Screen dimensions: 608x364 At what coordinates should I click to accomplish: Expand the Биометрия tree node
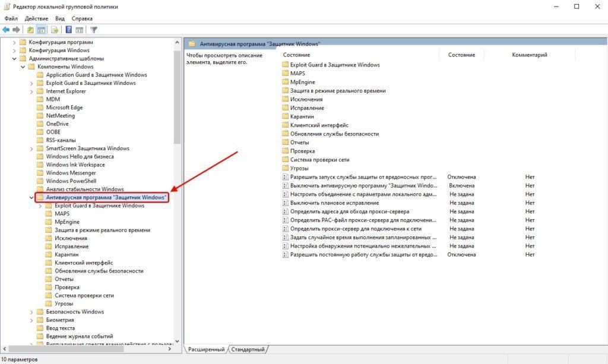(31, 320)
